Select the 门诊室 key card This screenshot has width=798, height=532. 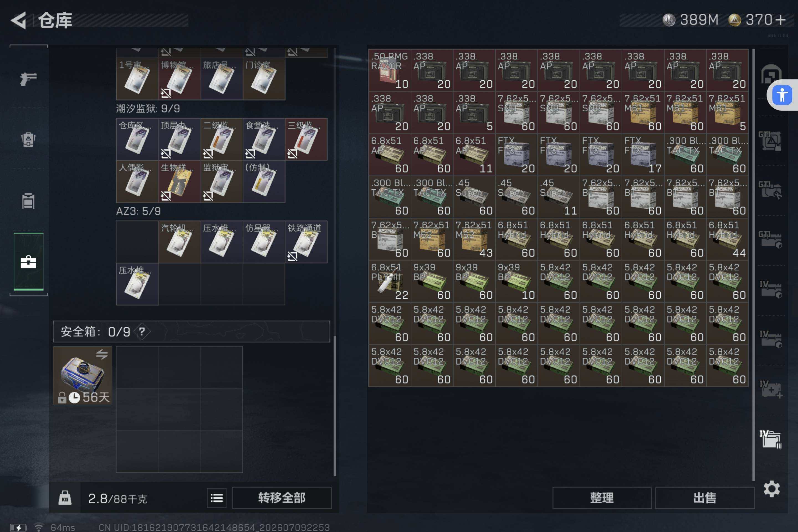[264, 79]
